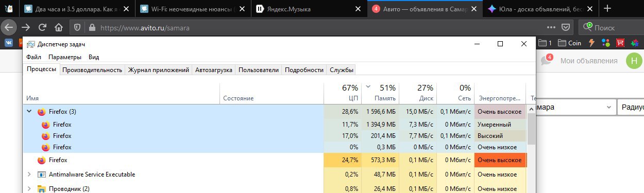644x193 pixels.
Task: Click the Task Manager title icon
Action: pyautogui.click(x=31, y=44)
